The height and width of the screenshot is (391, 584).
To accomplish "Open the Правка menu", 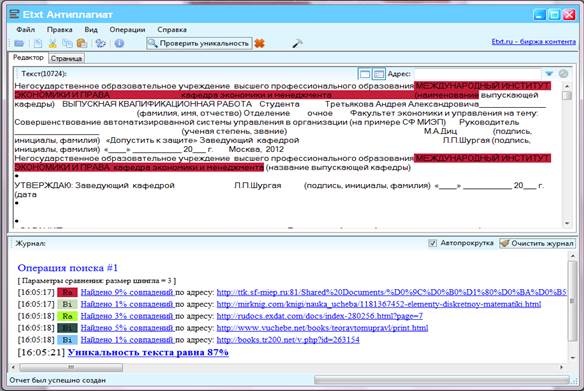I will pos(60,29).
